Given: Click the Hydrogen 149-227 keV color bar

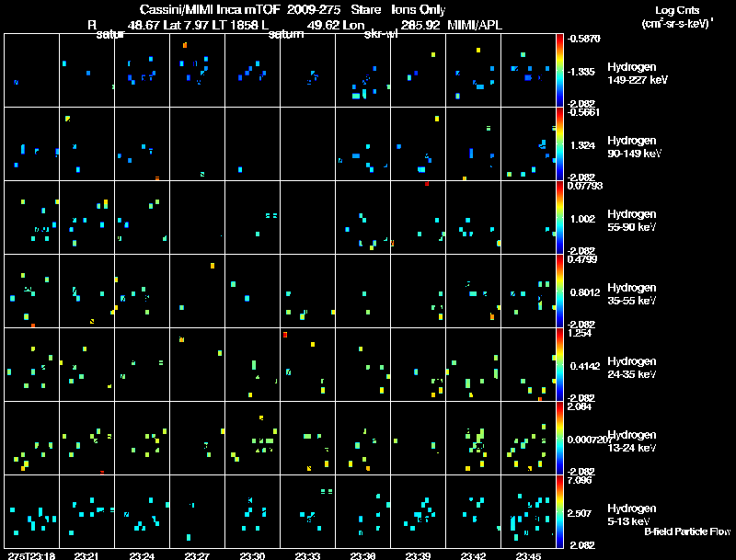Looking at the screenshot, I should [x=559, y=71].
